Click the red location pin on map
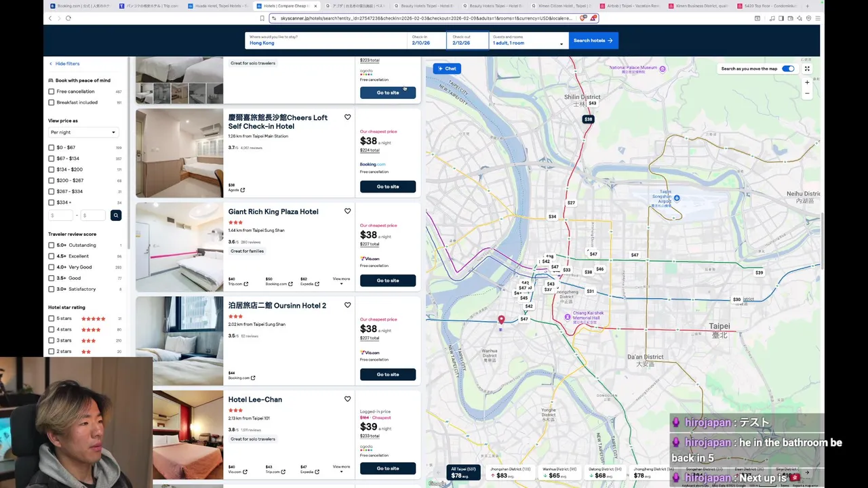Image resolution: width=868 pixels, height=488 pixels. 501,319
